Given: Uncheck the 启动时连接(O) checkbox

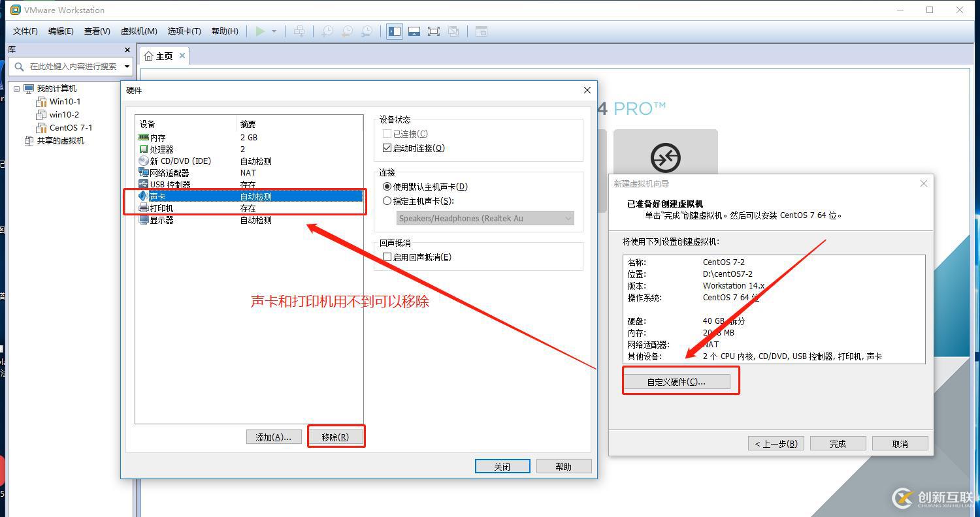Looking at the screenshot, I should (x=387, y=148).
